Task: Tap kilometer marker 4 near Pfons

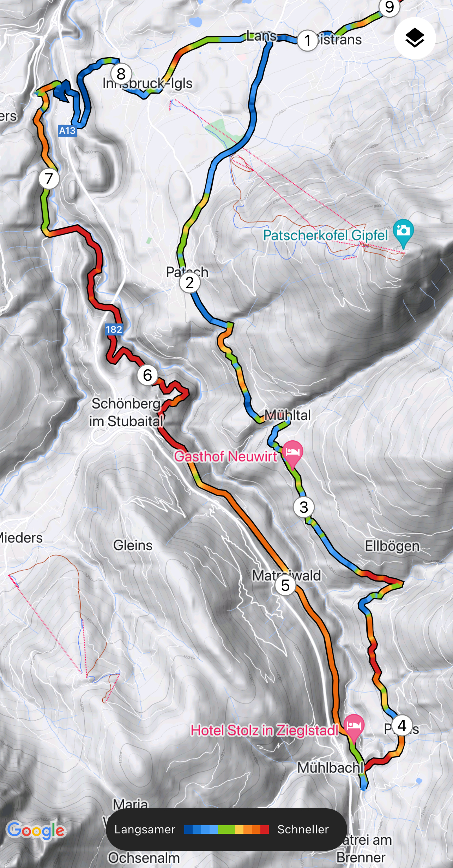Action: click(402, 725)
